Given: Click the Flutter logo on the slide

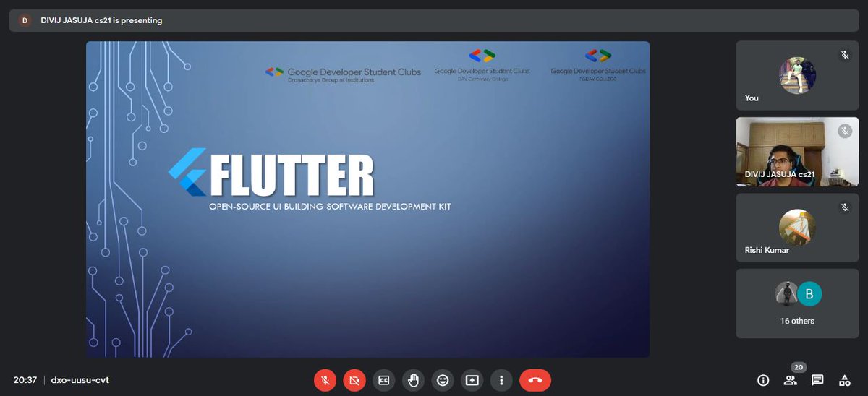Looking at the screenshot, I should [187, 172].
